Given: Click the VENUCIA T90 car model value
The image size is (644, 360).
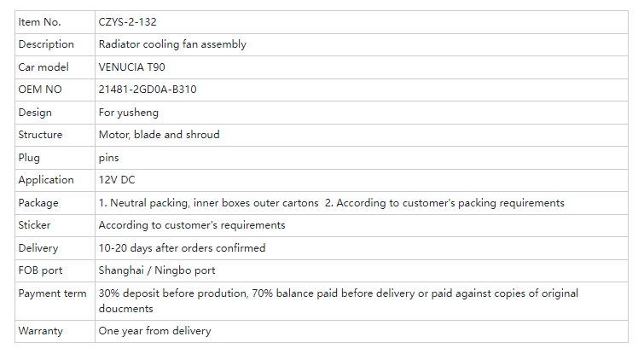Looking at the screenshot, I should (134, 67).
